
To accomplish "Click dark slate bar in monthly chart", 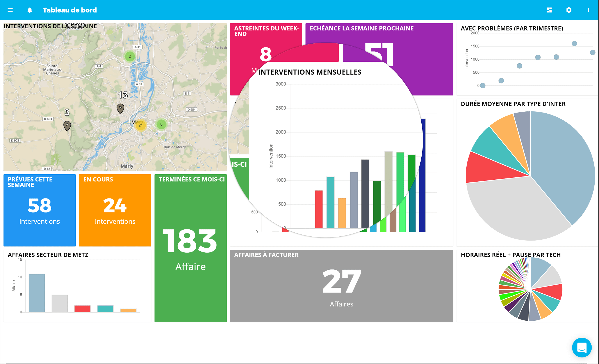I will [365, 194].
